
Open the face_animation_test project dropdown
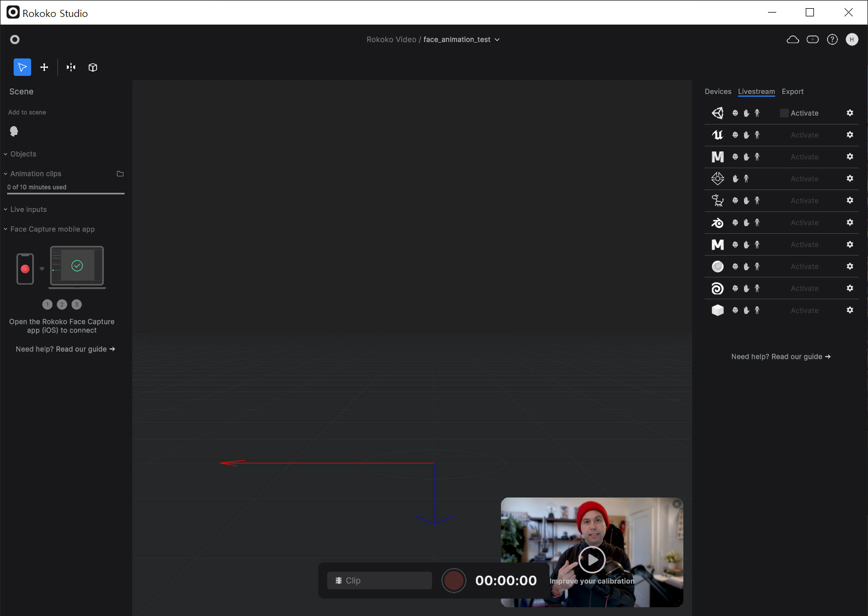pos(462,39)
